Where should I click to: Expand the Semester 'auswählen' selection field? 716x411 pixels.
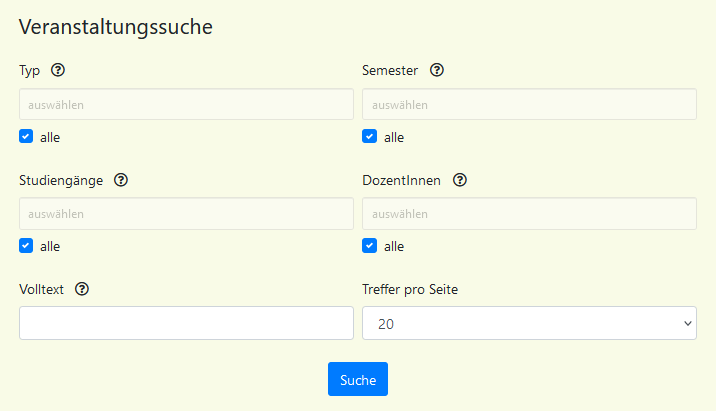point(529,104)
